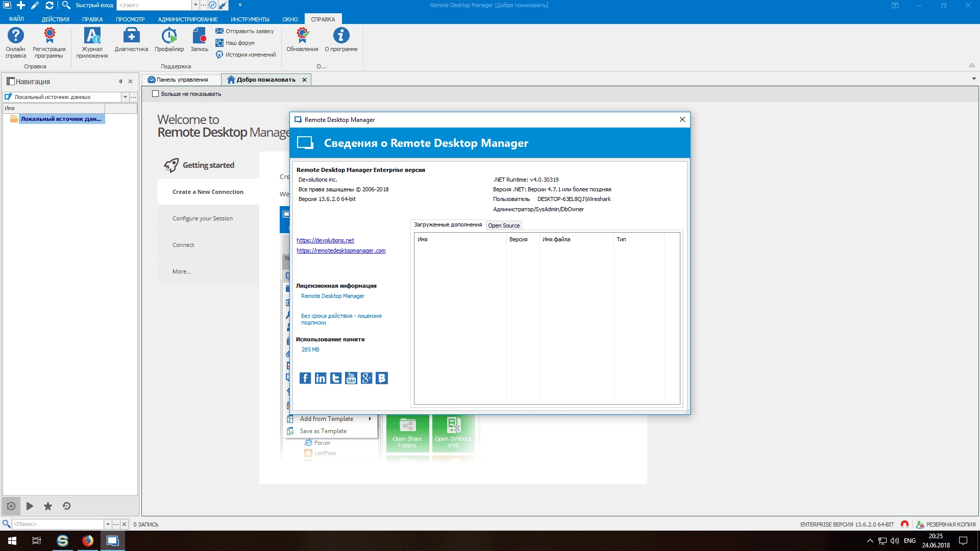This screenshot has width=980, height=551.
Task: Open Наш форум from ribbon
Action: pos(235,43)
